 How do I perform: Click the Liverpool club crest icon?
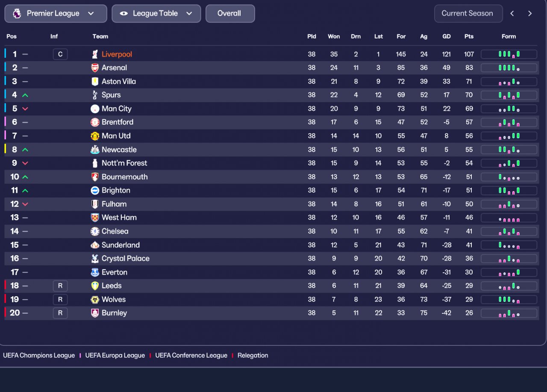click(x=95, y=54)
